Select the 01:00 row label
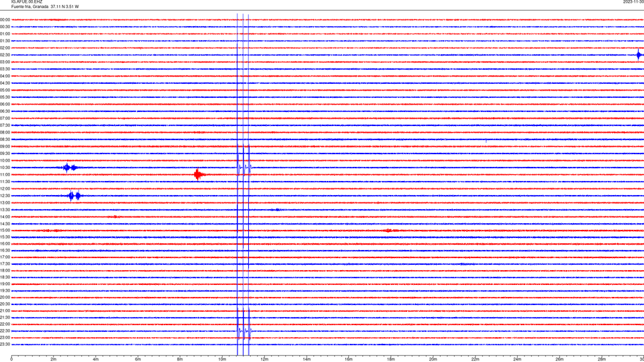644x362 pixels. point(5,34)
